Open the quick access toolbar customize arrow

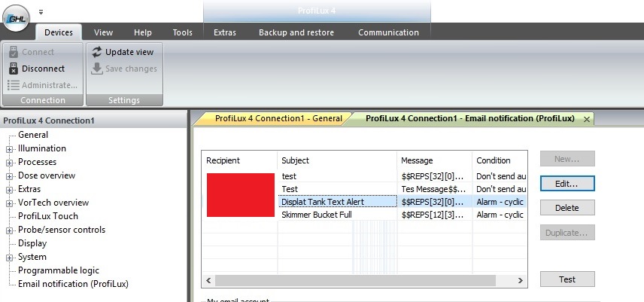(41, 12)
